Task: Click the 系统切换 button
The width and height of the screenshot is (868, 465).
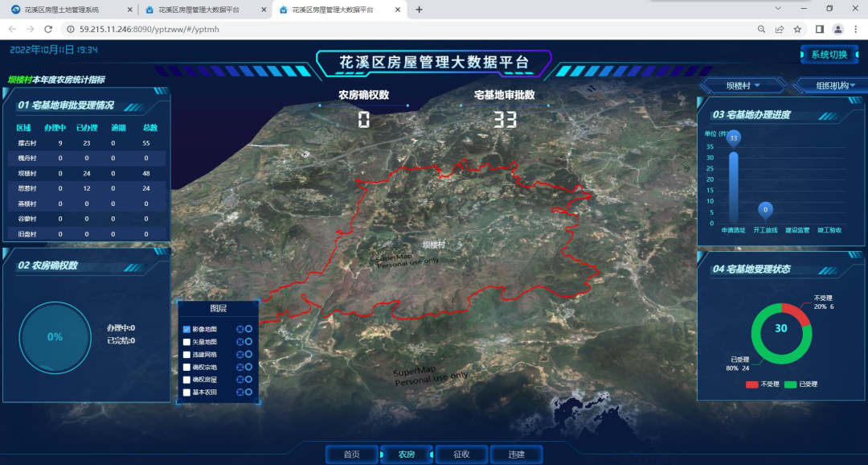Action: coord(829,55)
